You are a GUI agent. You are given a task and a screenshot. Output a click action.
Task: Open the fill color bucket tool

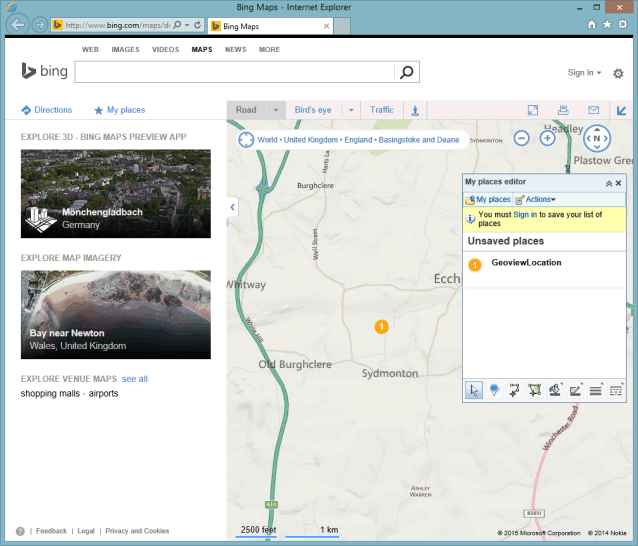pos(555,390)
